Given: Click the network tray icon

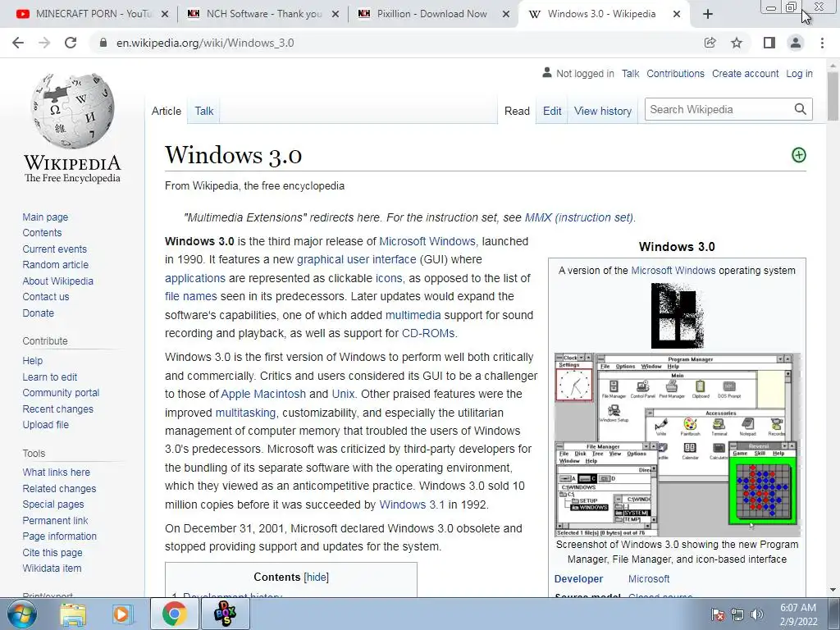Looking at the screenshot, I should point(737,614).
